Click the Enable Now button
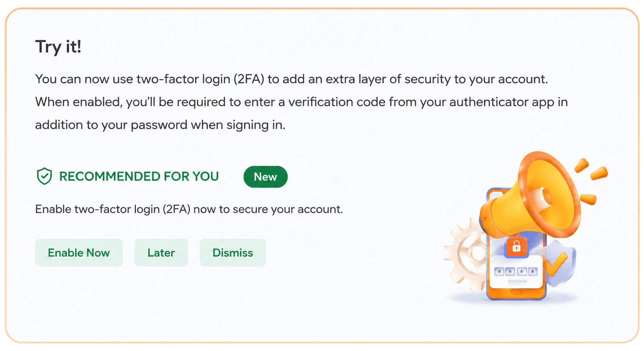 pyautogui.click(x=79, y=252)
